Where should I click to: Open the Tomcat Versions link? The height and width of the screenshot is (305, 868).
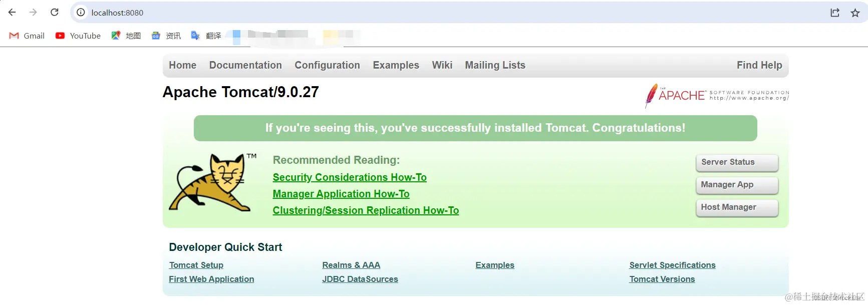coord(662,279)
